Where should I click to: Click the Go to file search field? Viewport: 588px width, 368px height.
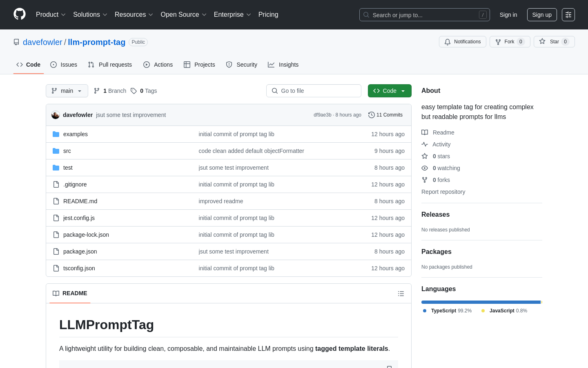pos(314,91)
